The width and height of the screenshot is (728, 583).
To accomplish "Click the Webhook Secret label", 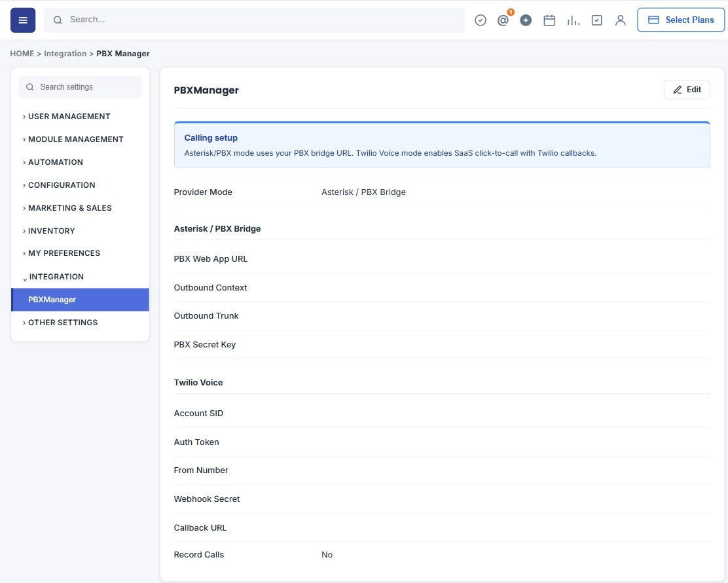I will [x=207, y=499].
